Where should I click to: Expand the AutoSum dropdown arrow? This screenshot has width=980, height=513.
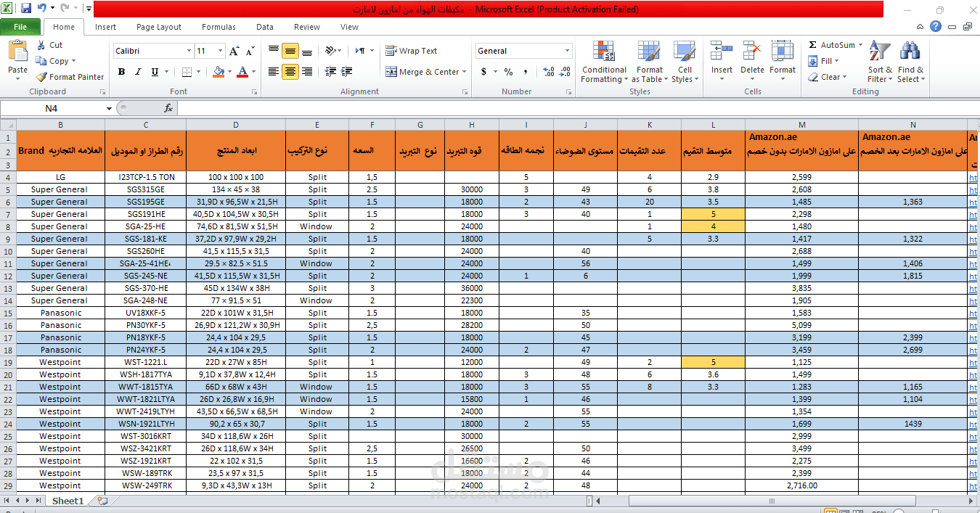[x=860, y=45]
